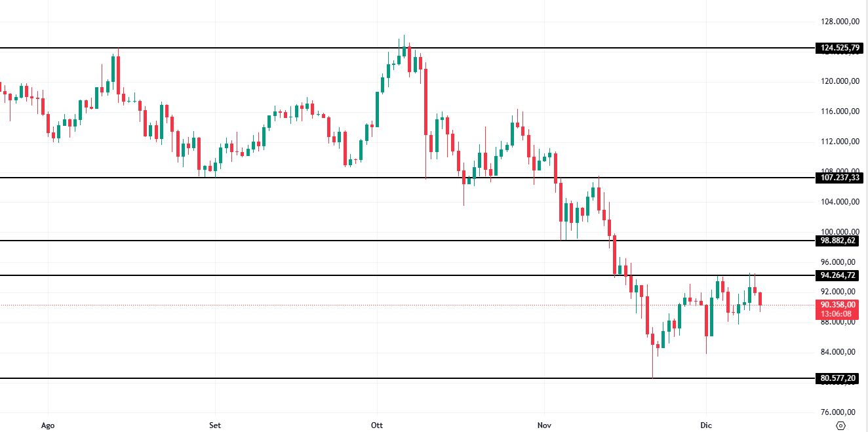Image resolution: width=868 pixels, height=432 pixels.
Task: Click the 120.000,00 price scale tick
Action: [839, 81]
